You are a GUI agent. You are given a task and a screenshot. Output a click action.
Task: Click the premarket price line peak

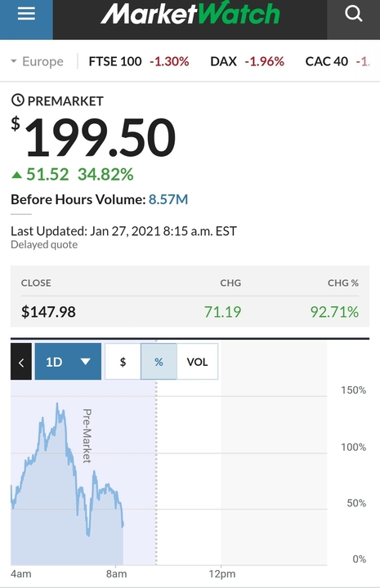pyautogui.click(x=57, y=404)
